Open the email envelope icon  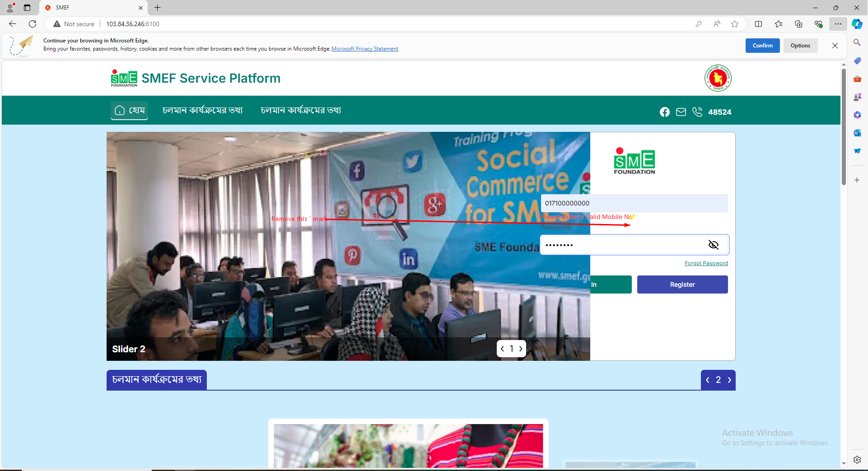pos(681,112)
